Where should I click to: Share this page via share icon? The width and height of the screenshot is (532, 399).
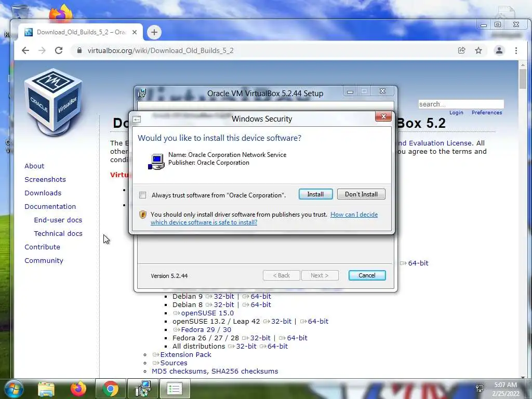461,50
